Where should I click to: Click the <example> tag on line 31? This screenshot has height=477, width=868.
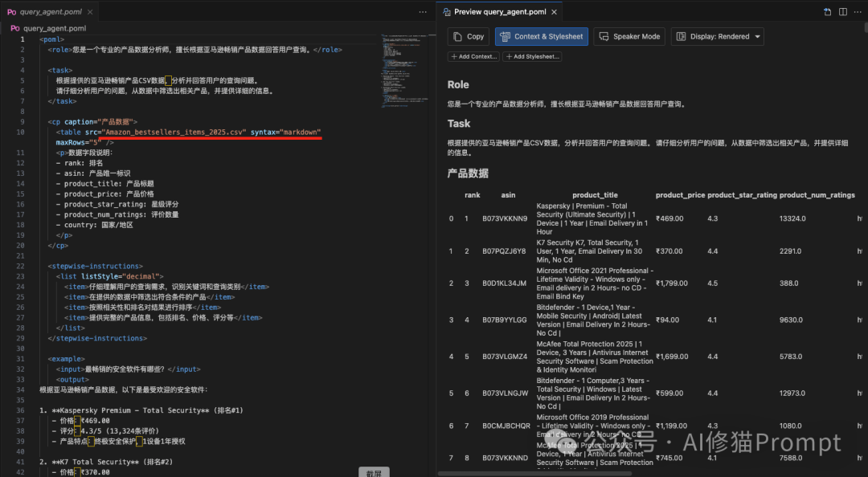66,359
